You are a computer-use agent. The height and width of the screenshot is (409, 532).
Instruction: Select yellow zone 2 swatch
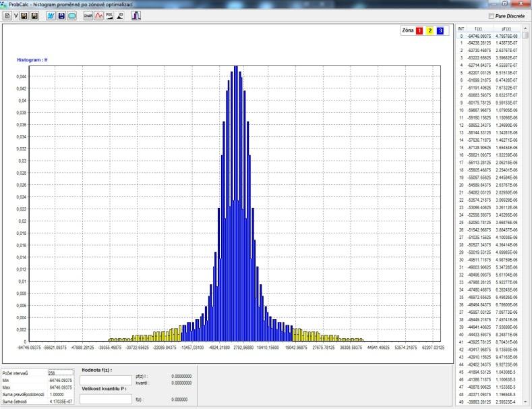pyautogui.click(x=430, y=30)
